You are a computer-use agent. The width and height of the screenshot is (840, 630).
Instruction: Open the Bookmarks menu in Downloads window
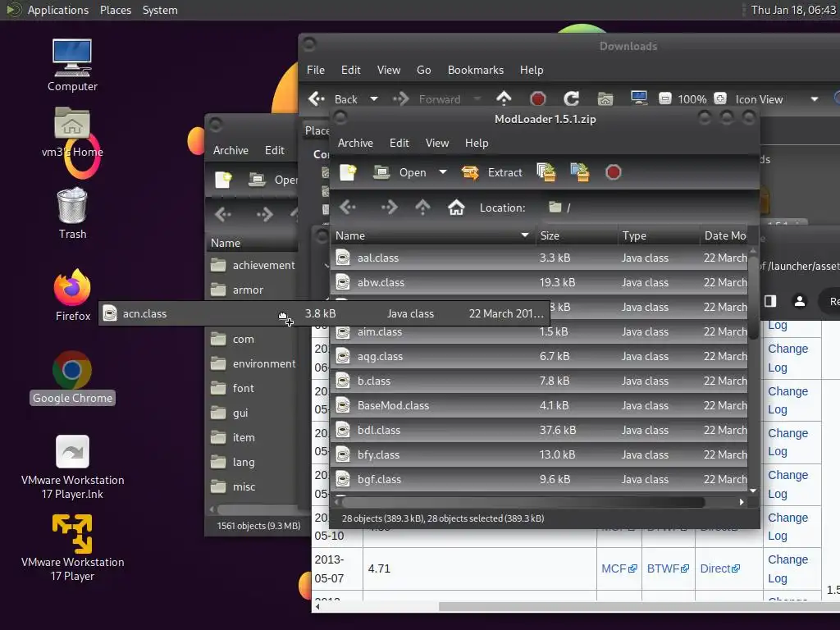(476, 71)
